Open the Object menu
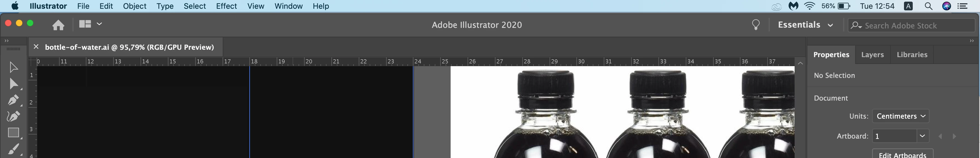 135,6
